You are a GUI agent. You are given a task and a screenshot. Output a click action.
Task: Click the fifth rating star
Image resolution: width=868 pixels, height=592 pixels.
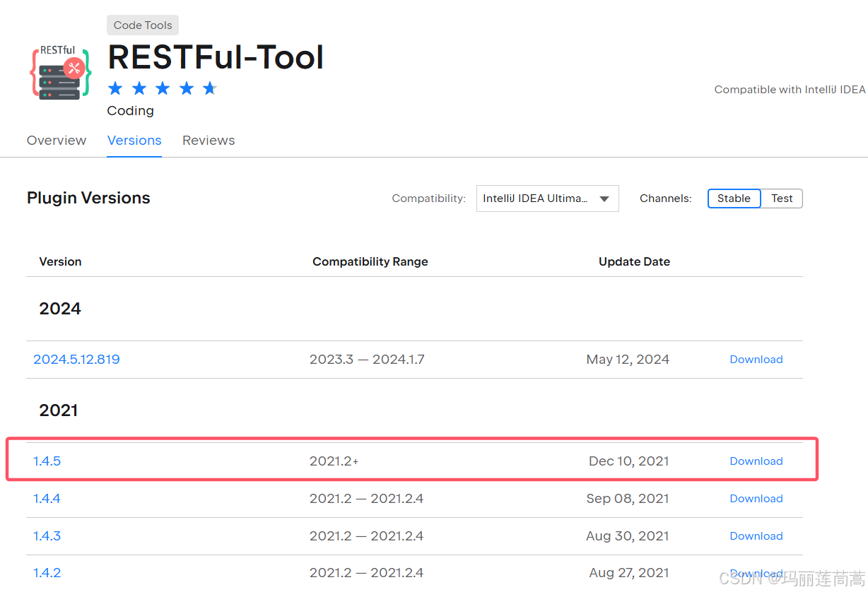(209, 88)
